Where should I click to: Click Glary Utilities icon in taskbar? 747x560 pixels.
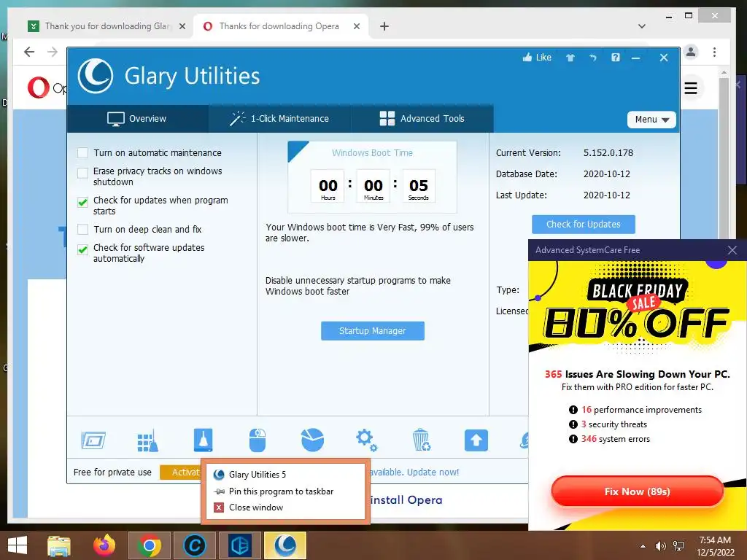click(285, 545)
